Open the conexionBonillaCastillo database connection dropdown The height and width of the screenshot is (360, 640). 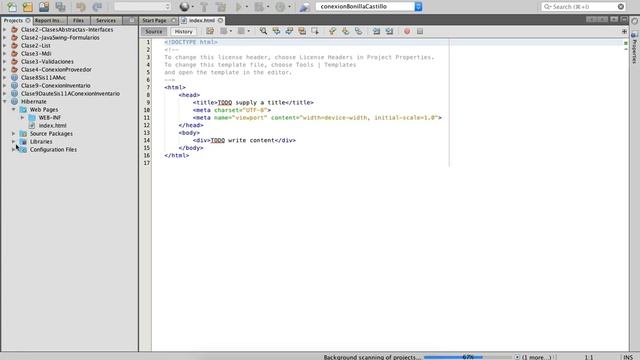coord(418,7)
